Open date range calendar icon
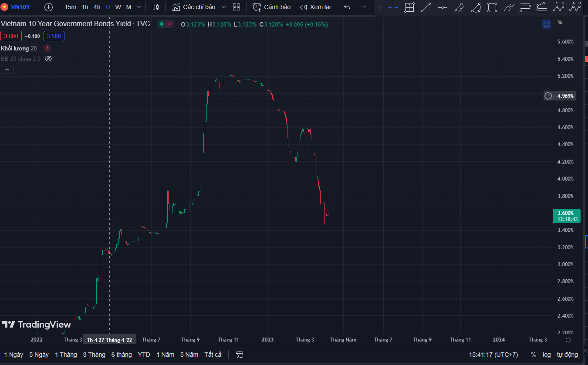The width and height of the screenshot is (588, 365). click(x=240, y=355)
